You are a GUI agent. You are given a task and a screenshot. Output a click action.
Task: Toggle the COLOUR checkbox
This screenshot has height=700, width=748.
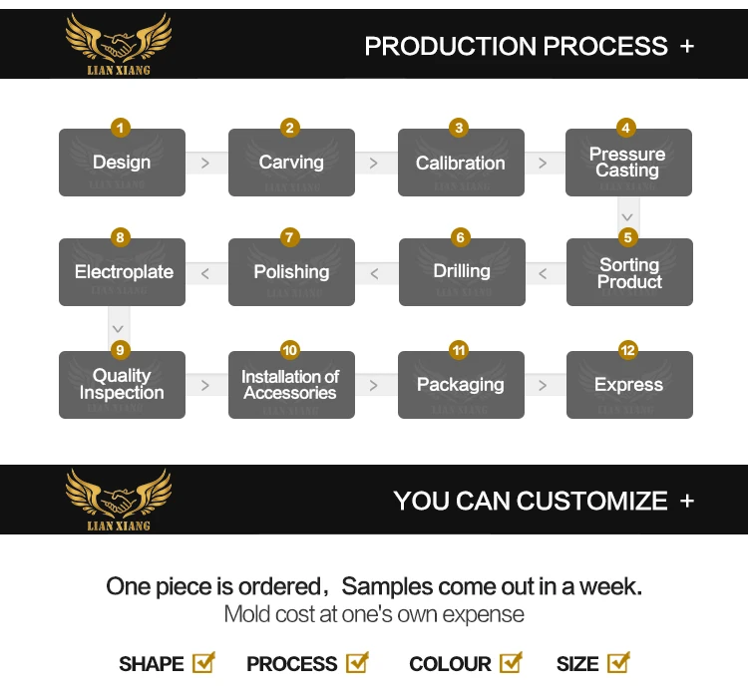511,662
